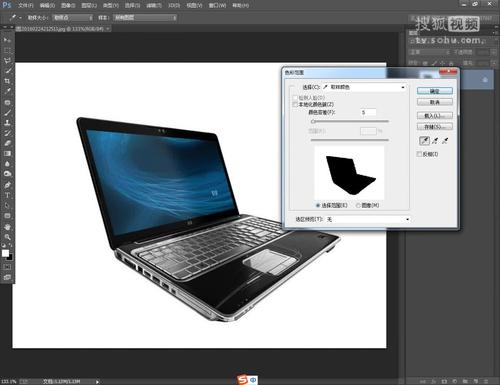Select the Lasso tool
The height and width of the screenshot is (385, 500).
[7, 60]
